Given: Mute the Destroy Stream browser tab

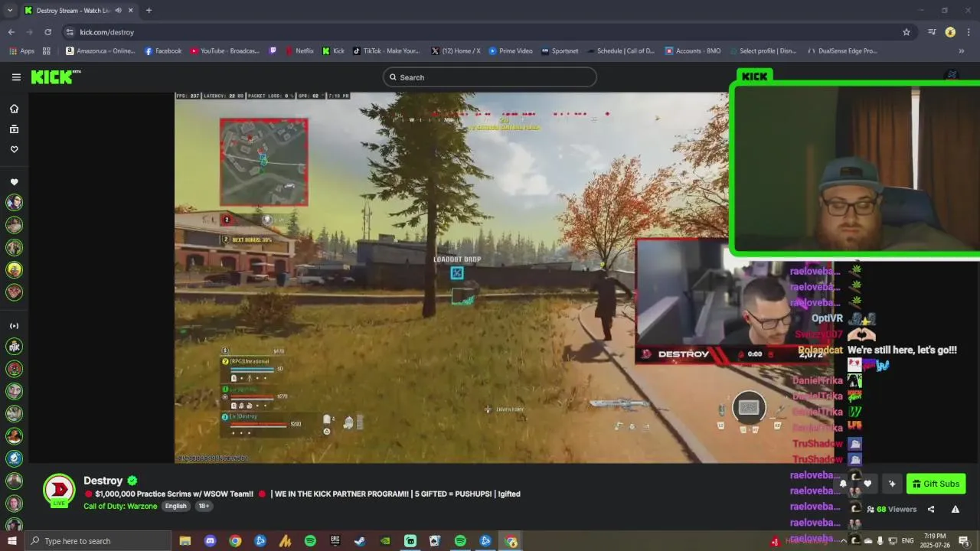Looking at the screenshot, I should (x=118, y=11).
